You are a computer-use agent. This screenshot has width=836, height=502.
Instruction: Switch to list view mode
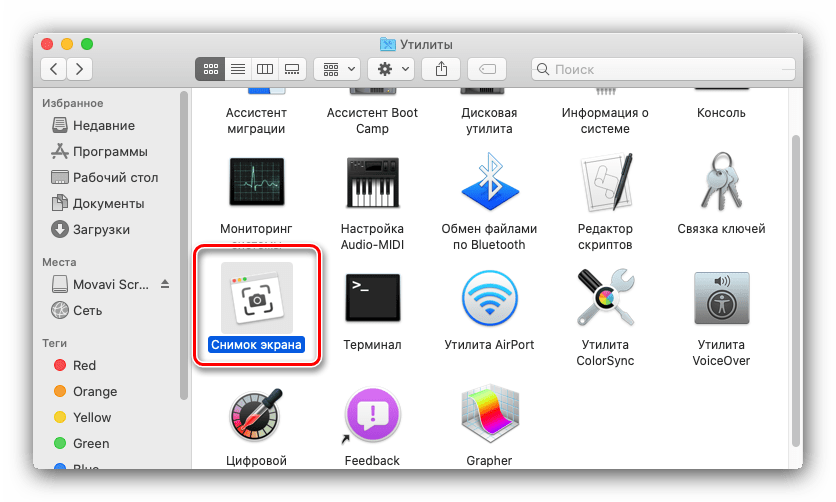[238, 69]
